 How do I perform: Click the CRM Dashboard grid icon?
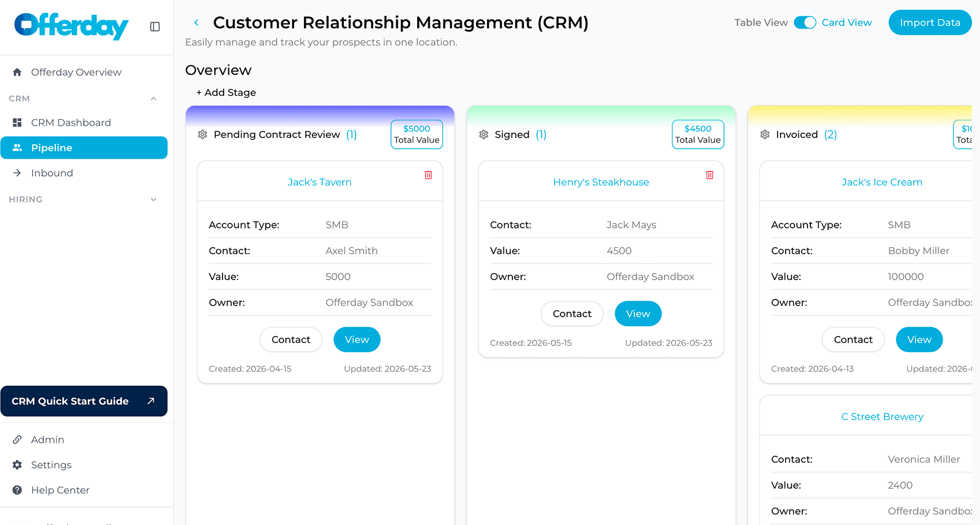pos(17,123)
